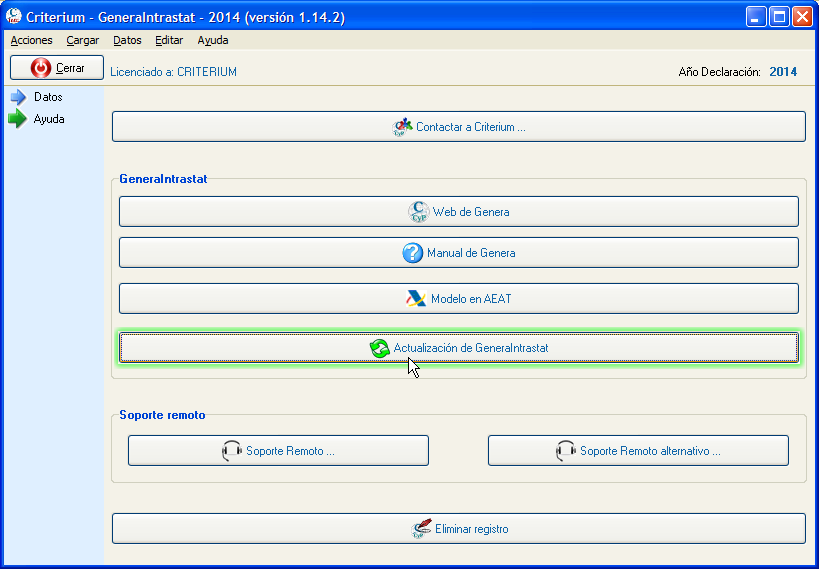The image size is (819, 569).
Task: Open the Cargar menu
Action: (x=83, y=40)
